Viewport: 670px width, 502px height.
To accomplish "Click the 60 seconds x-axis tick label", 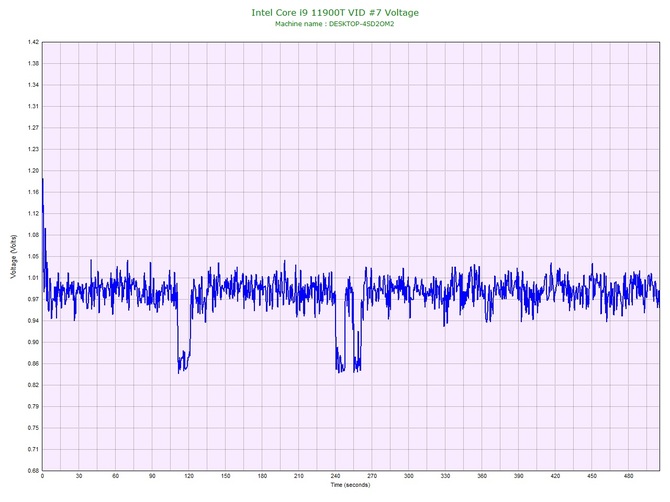I will tap(115, 476).
